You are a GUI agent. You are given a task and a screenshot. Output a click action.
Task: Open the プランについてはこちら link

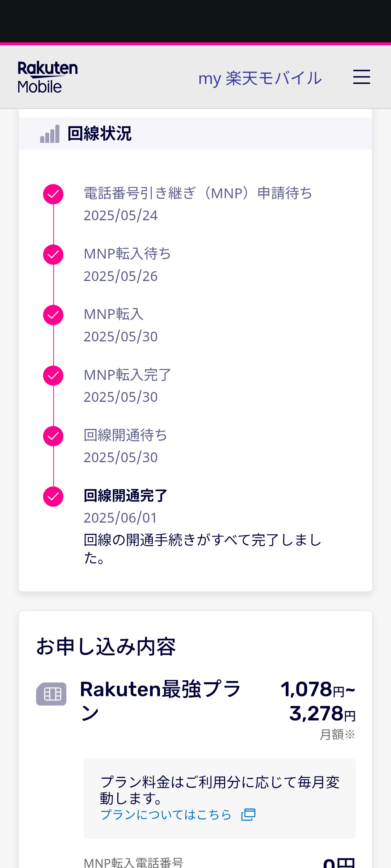click(166, 814)
